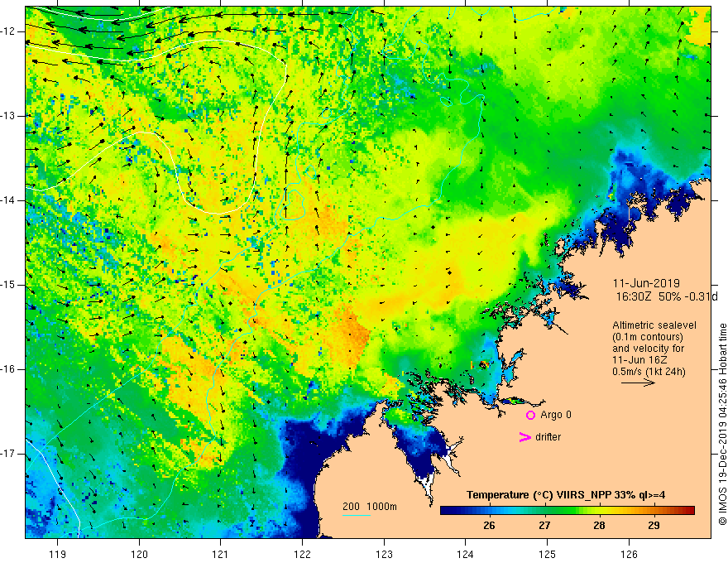This screenshot has width=728, height=563.
Task: Click the magenta Argo 0 circle marker
Action: pos(530,415)
